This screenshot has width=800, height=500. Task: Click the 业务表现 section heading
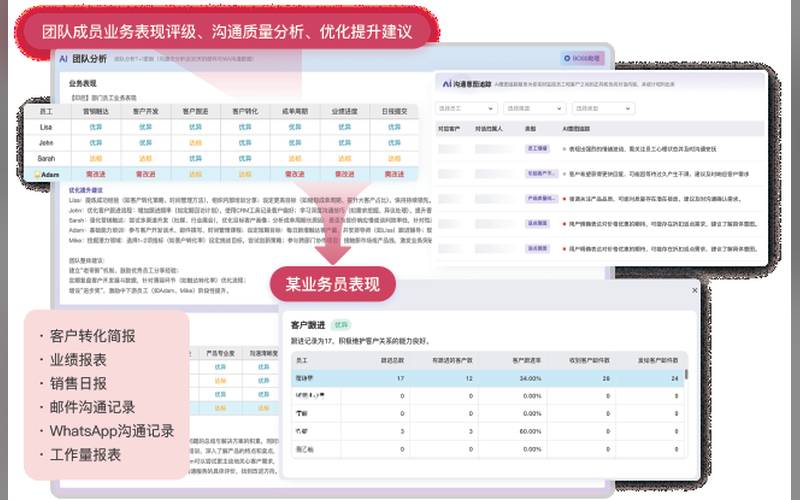83,83
